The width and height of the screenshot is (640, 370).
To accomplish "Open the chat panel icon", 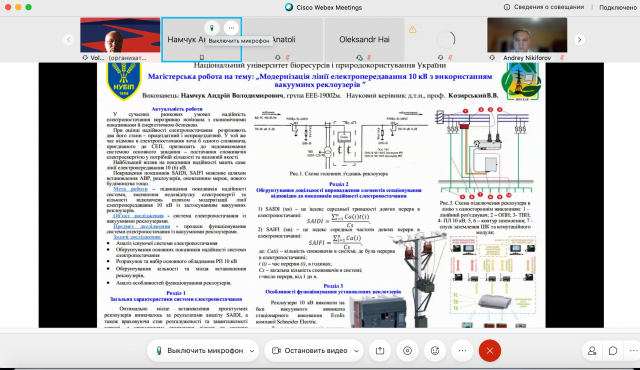I will pyautogui.click(x=613, y=350).
